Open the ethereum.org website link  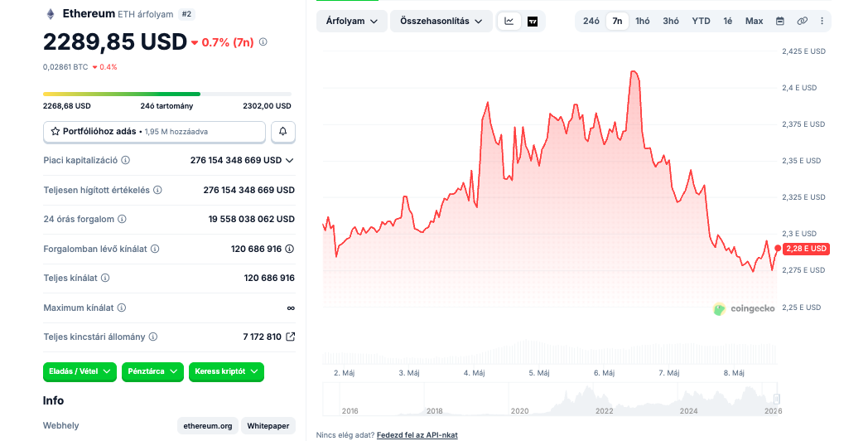pyautogui.click(x=208, y=426)
